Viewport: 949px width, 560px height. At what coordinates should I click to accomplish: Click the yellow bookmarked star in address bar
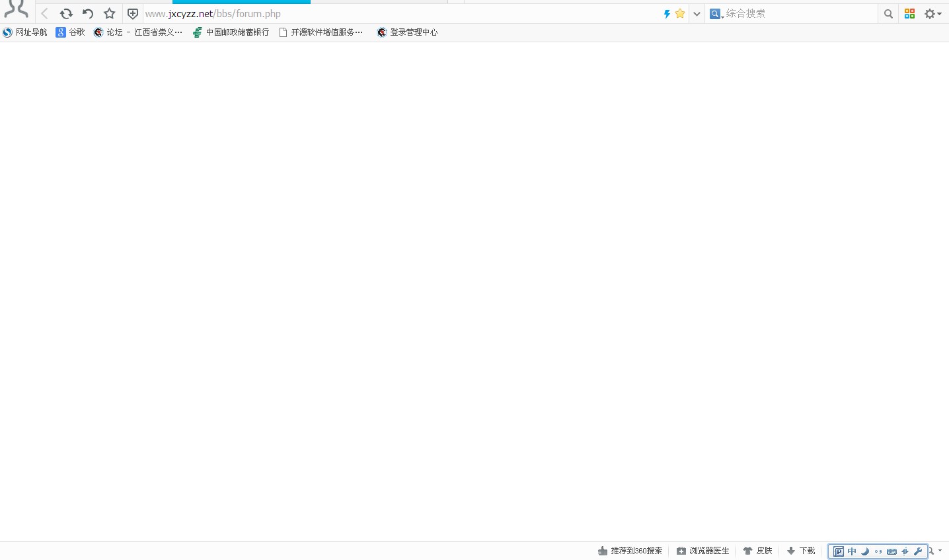(680, 13)
